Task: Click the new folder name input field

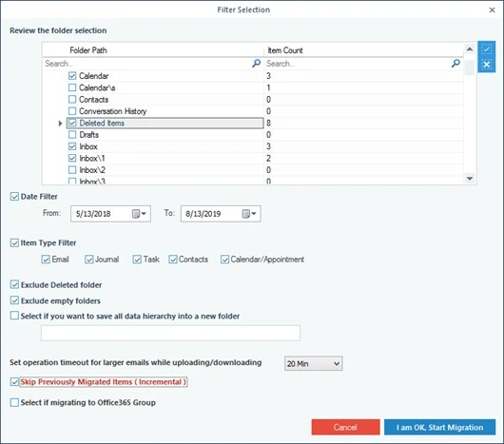Action: [170, 333]
